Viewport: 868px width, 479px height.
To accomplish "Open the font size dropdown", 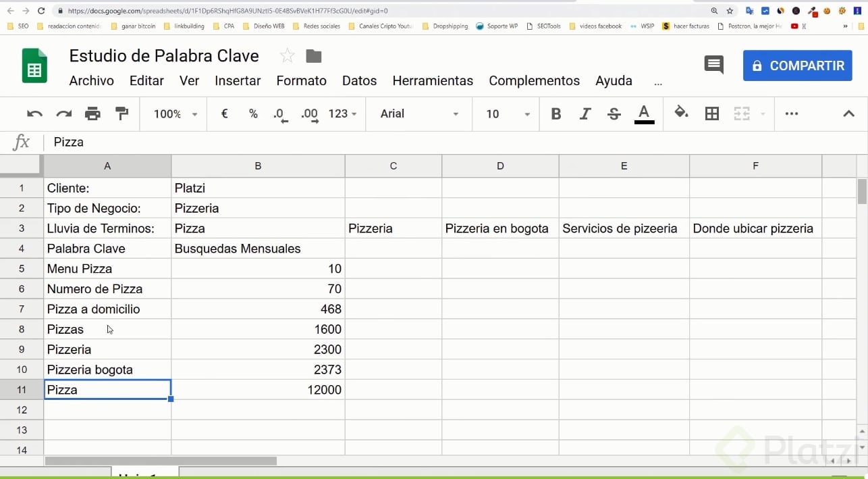I will coord(505,114).
